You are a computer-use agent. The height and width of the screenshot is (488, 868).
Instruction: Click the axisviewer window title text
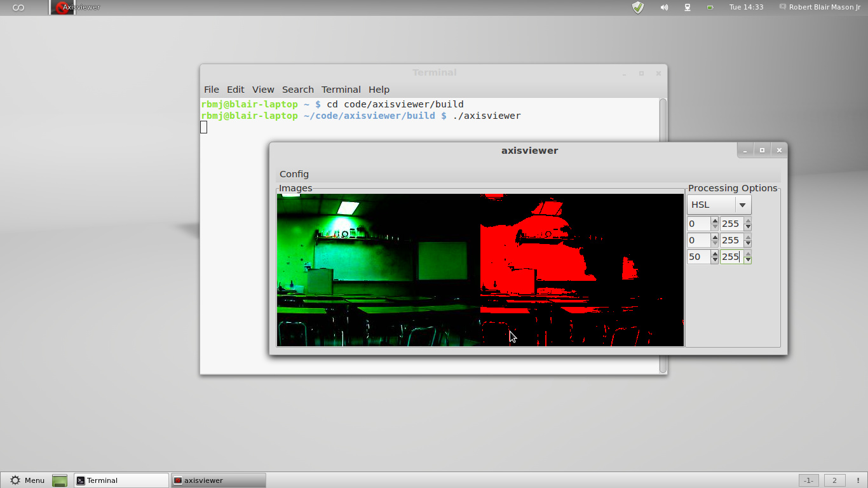tap(529, 151)
